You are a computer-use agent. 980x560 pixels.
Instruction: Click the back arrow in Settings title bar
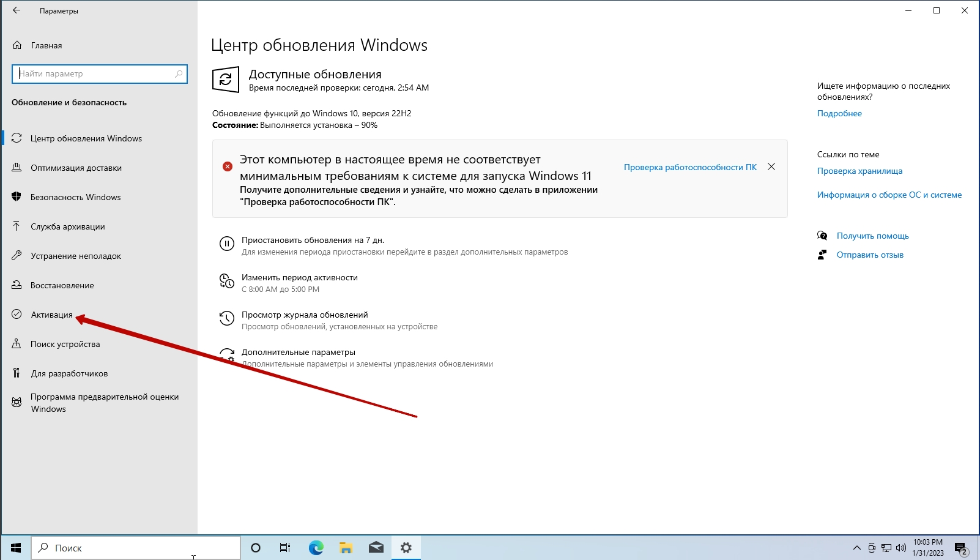point(17,10)
